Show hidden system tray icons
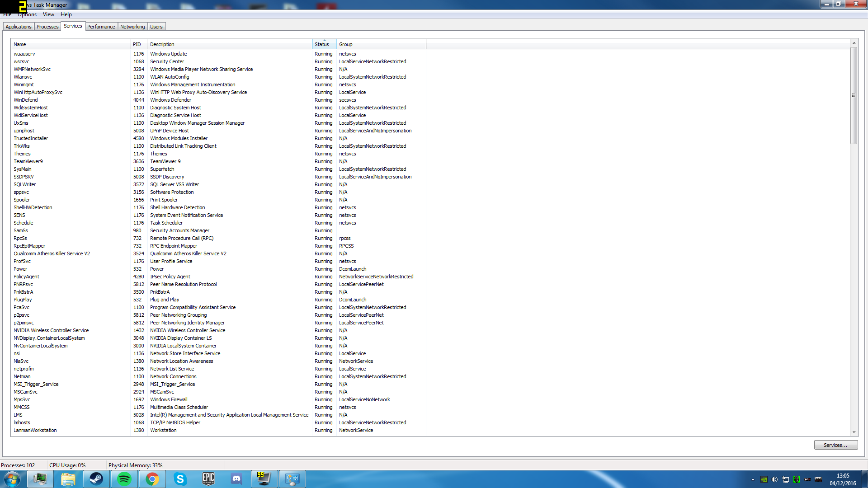868x488 pixels. (x=753, y=479)
